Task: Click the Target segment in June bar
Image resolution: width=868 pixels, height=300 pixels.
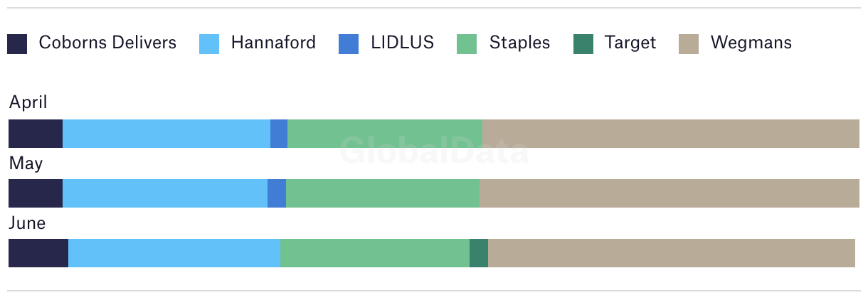Action: point(479,253)
